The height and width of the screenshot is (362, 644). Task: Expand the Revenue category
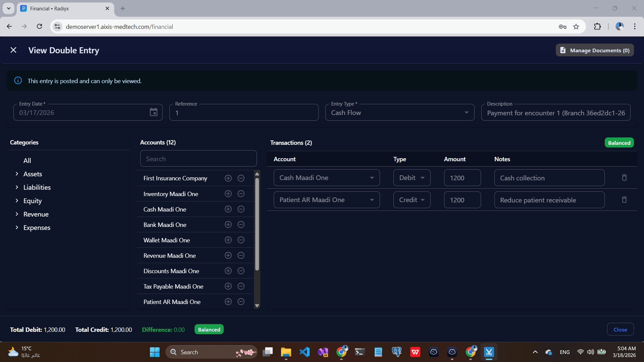(x=17, y=214)
